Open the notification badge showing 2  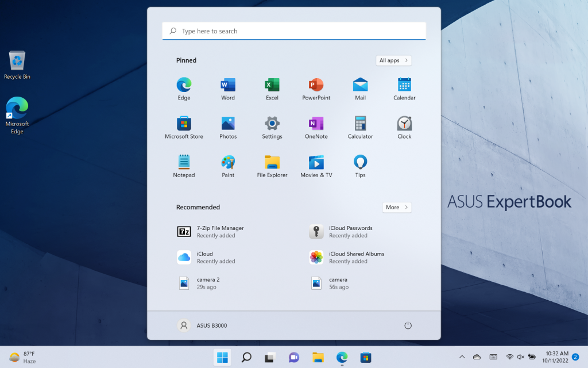point(575,357)
